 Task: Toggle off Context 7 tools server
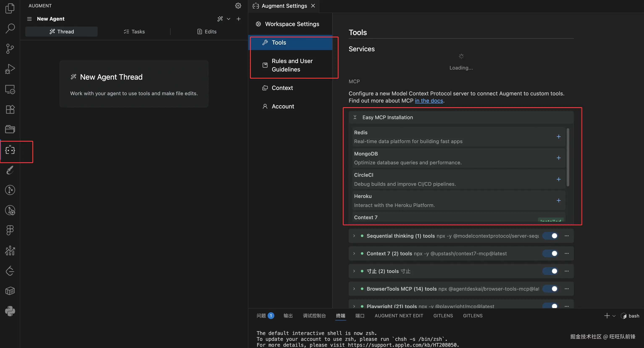pyautogui.click(x=550, y=253)
